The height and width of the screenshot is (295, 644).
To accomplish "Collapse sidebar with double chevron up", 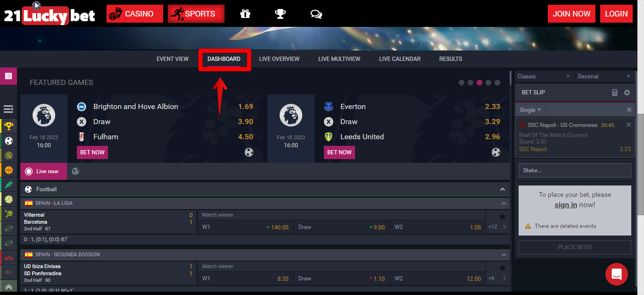I will [x=8, y=286].
